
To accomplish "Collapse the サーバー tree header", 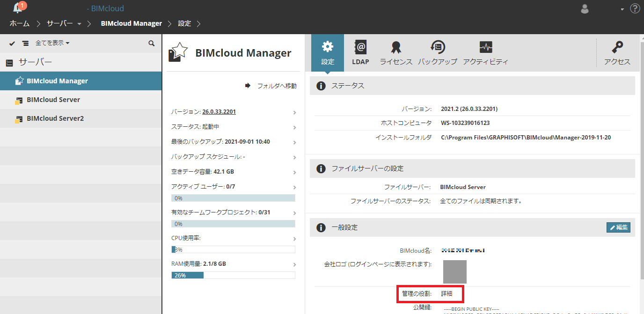I will 9,62.
